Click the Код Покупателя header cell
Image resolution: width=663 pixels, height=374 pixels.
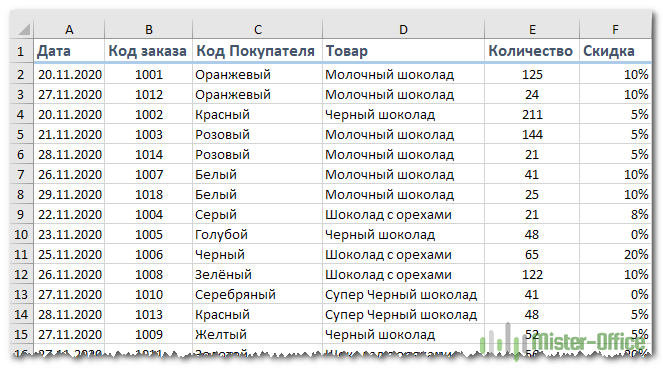(x=258, y=51)
